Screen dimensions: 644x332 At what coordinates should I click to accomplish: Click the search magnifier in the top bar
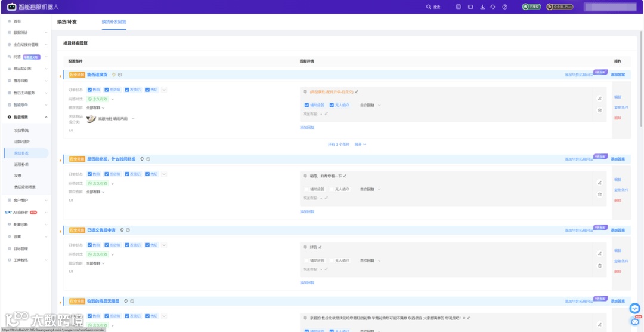[x=428, y=7]
